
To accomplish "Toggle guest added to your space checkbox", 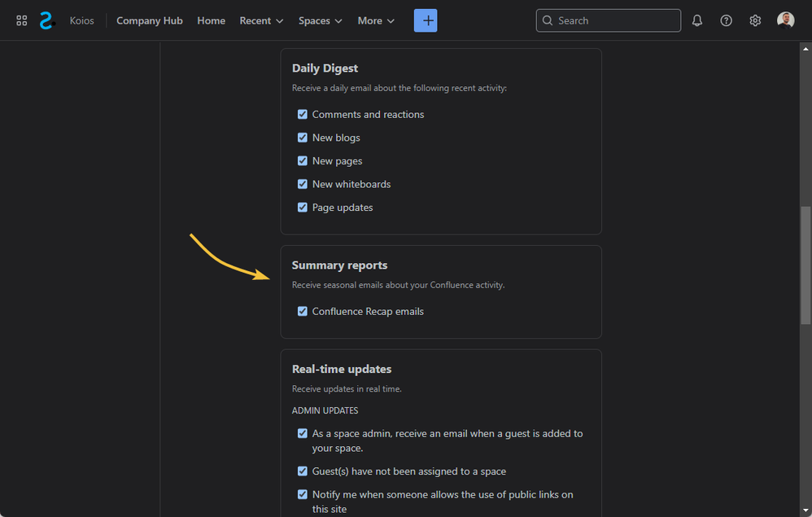I will pyautogui.click(x=303, y=434).
